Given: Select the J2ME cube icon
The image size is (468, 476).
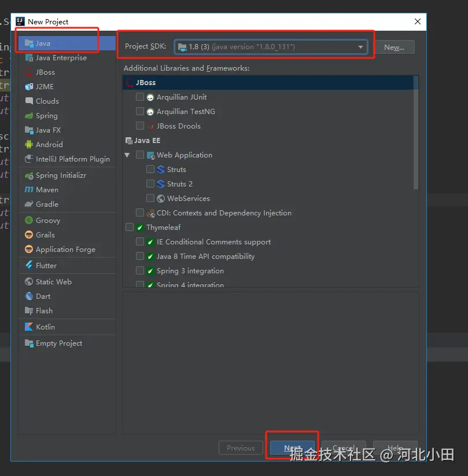Looking at the screenshot, I should [29, 87].
